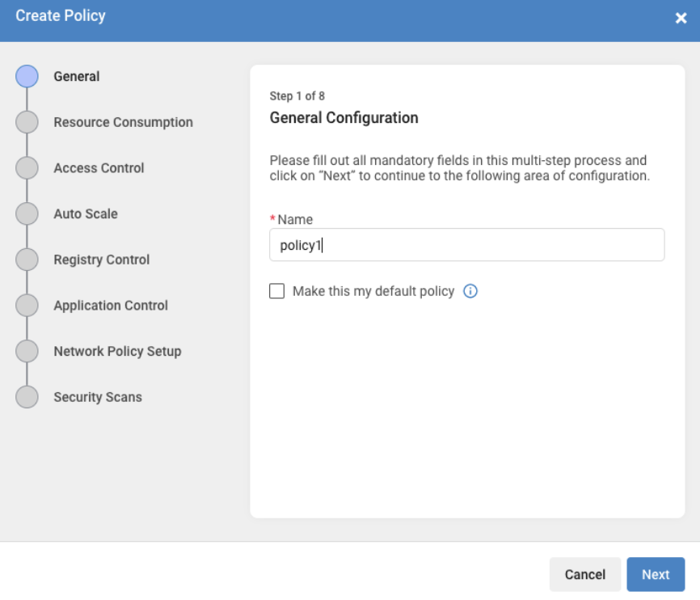Click the Network Policy Setup step circle
This screenshot has width=700, height=600.
pyautogui.click(x=27, y=351)
